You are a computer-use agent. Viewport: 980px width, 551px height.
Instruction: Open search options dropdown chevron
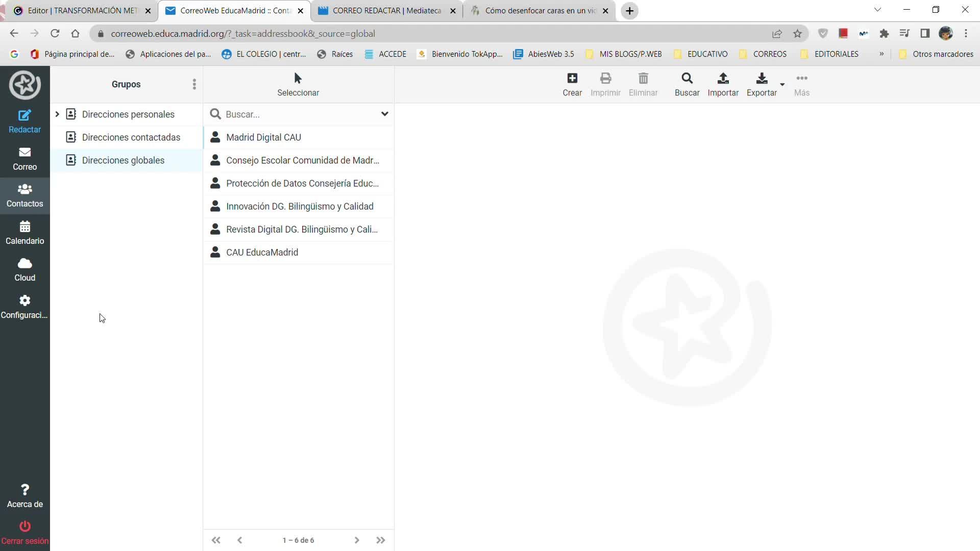coord(384,114)
